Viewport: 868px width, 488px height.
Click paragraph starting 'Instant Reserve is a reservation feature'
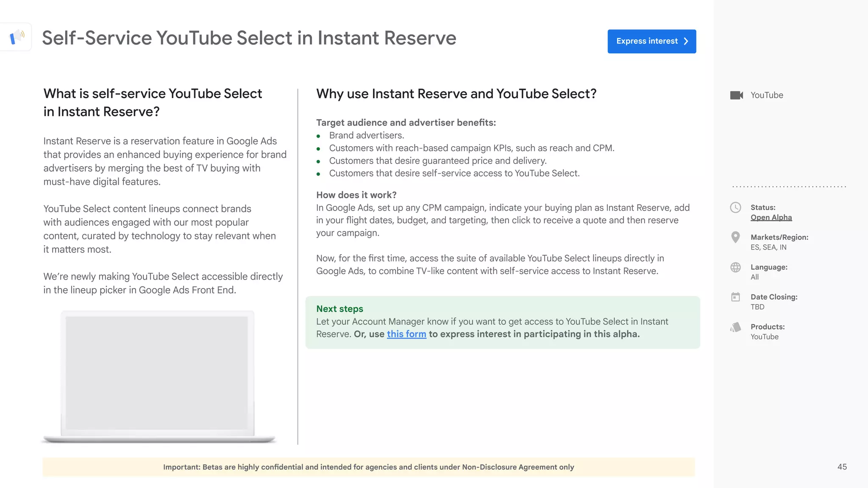pos(165,161)
